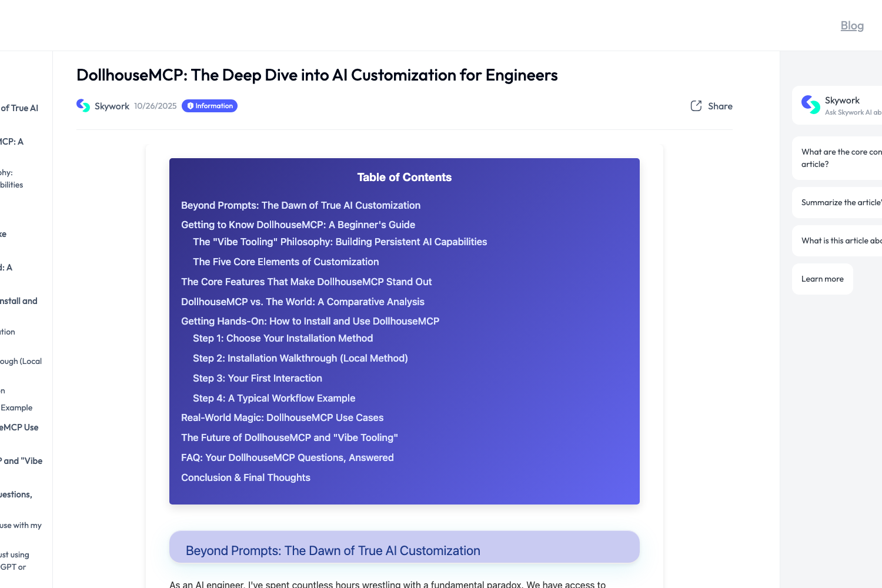Open the Blog page from top navigation
This screenshot has height=588, width=882.
851,25
